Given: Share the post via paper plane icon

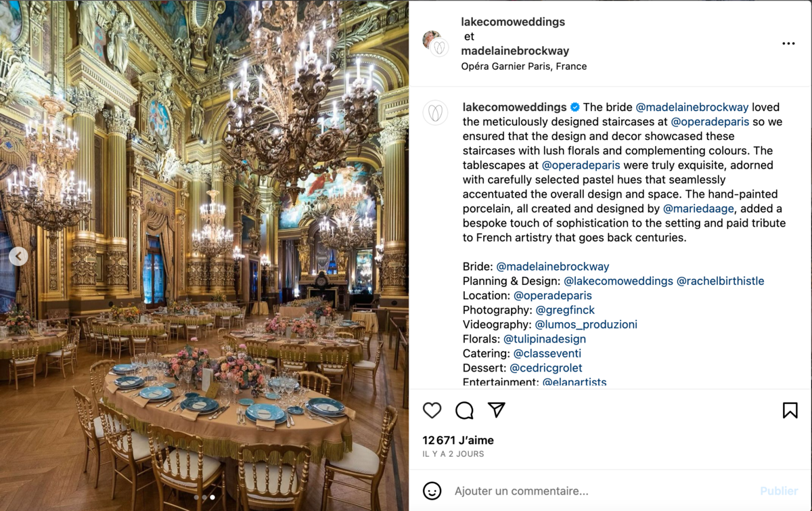Looking at the screenshot, I should tap(497, 410).
